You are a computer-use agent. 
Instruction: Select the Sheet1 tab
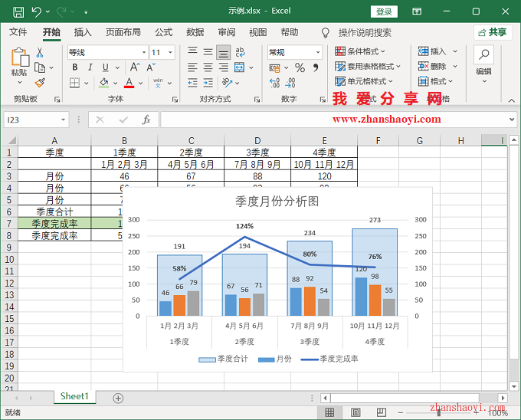coord(74,396)
